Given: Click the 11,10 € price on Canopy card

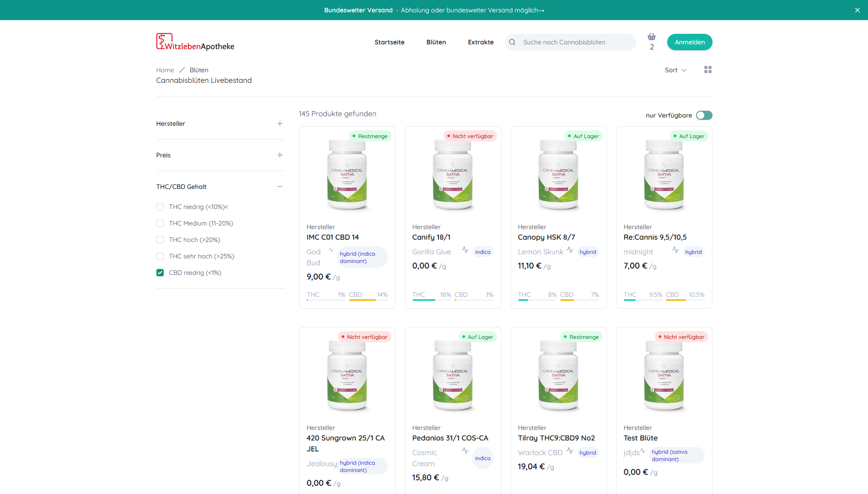Looking at the screenshot, I should [529, 266].
